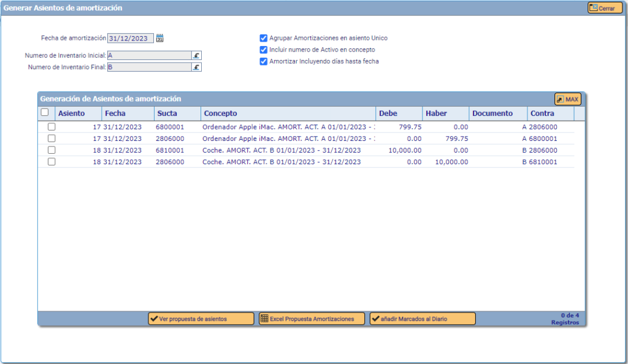Click the lookup icon for Numero de Inventario Inicial
This screenshot has height=364, width=628.
196,55
